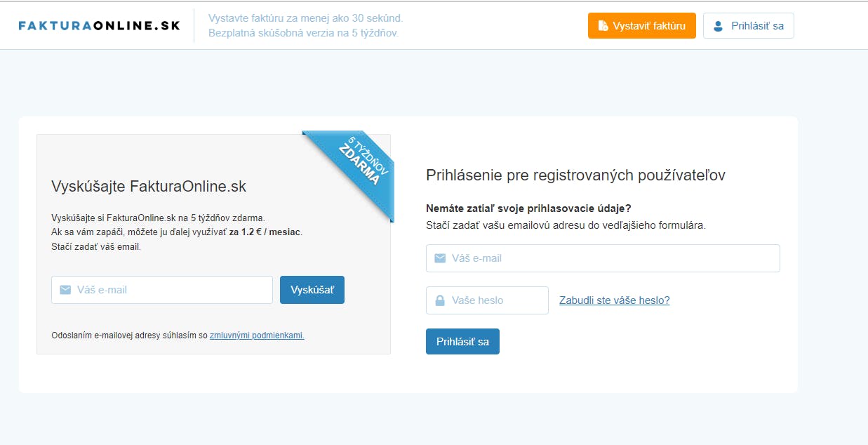Focus the trial Váš e-mail field
Viewport: 868px width, 445px height.
point(162,290)
